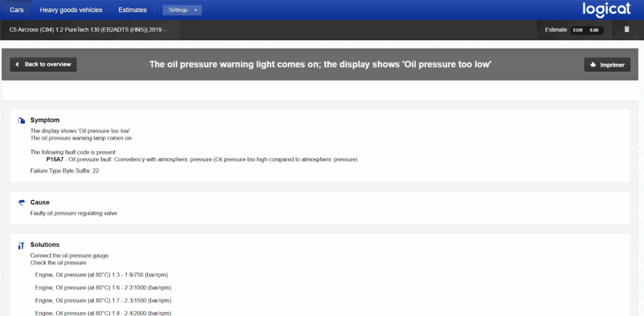
Task: Click the Symptom section icon
Action: [x=21, y=120]
